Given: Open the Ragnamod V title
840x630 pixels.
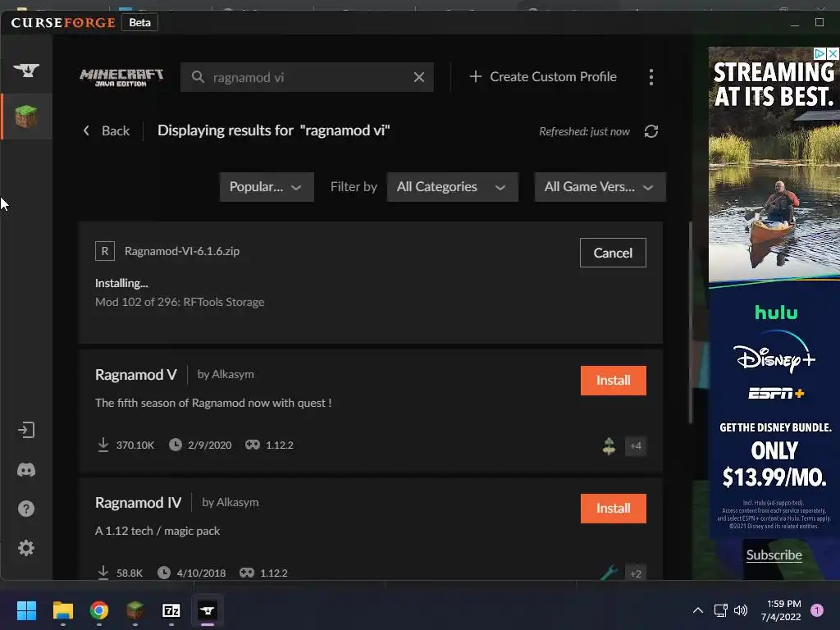Looking at the screenshot, I should [x=136, y=374].
